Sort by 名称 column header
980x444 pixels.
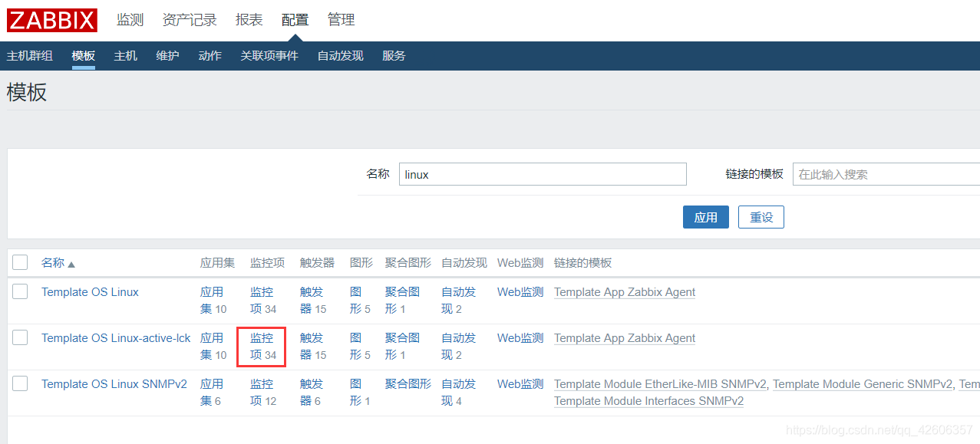coord(53,263)
